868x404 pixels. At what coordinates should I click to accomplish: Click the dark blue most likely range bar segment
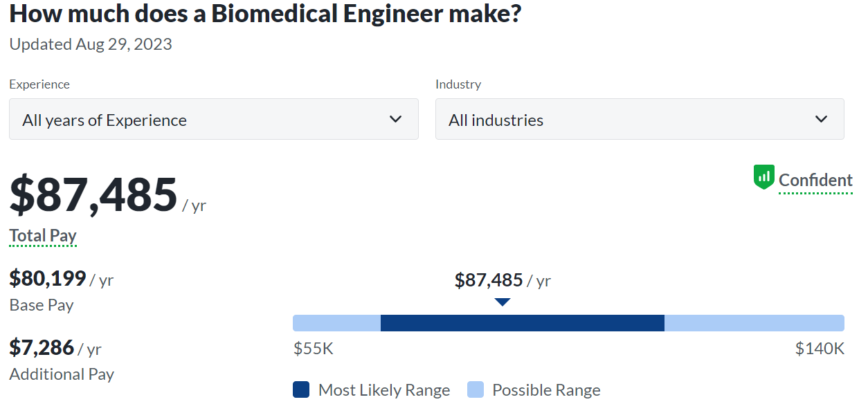click(522, 323)
